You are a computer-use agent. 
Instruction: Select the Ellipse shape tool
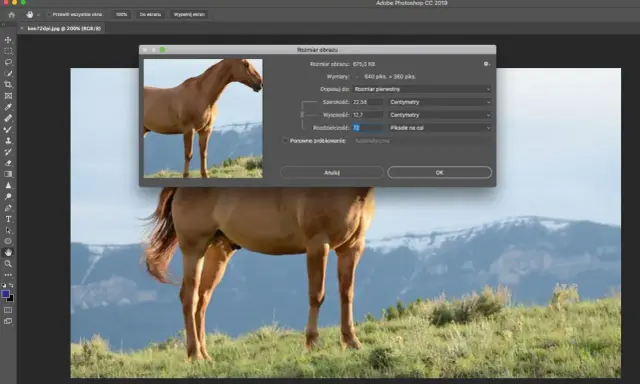click(x=8, y=241)
